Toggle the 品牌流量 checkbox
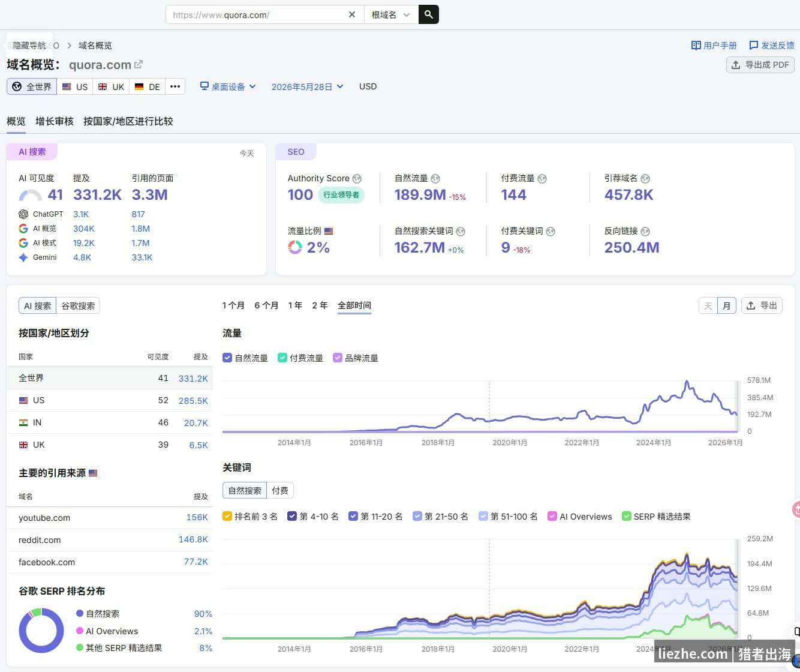Image resolution: width=800 pixels, height=672 pixels. [338, 358]
